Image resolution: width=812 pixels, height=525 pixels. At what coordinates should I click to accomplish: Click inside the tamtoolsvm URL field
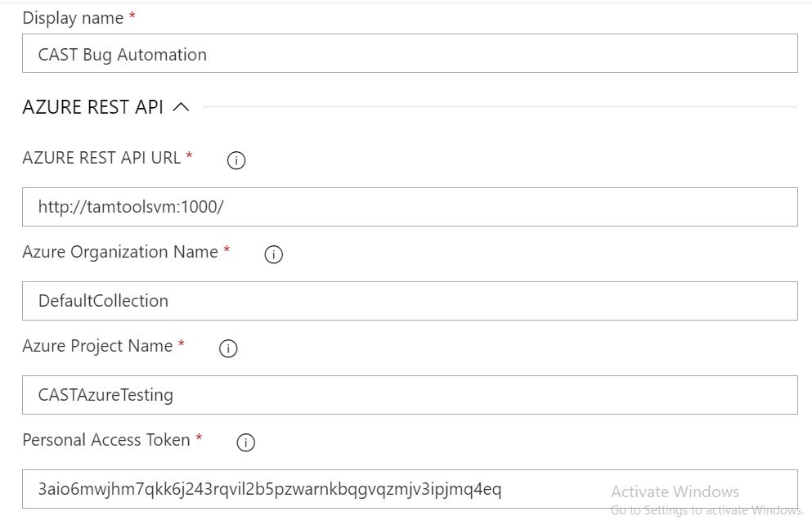click(x=409, y=207)
